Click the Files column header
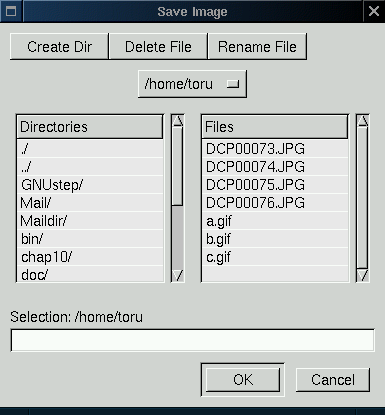 (275, 127)
